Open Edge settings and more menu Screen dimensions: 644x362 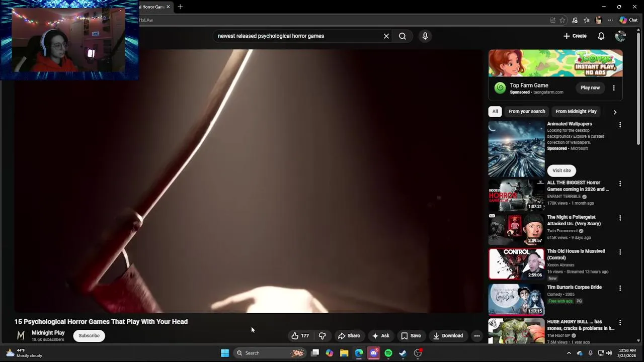point(610,20)
